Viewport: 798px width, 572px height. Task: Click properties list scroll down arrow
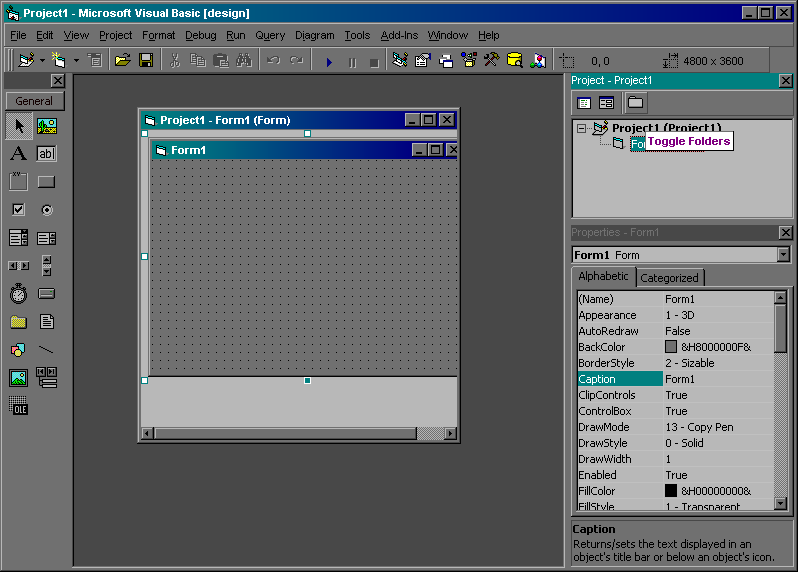coord(780,503)
